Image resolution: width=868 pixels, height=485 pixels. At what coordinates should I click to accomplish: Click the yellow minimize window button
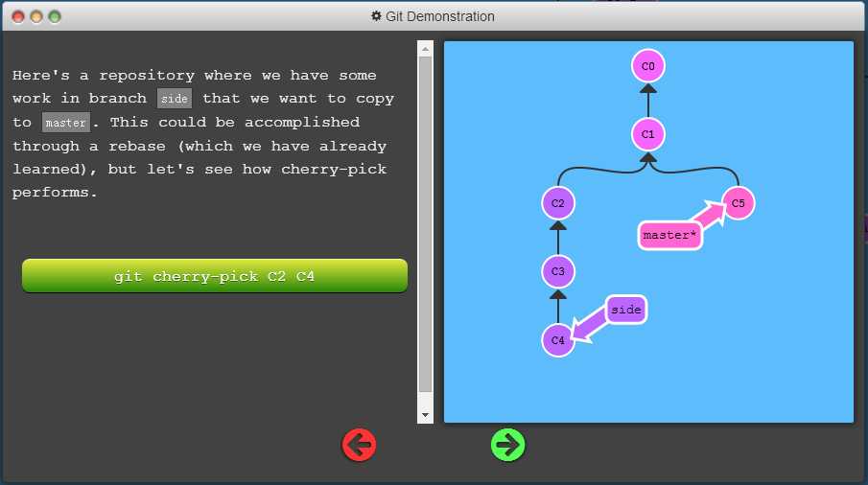pyautogui.click(x=36, y=17)
